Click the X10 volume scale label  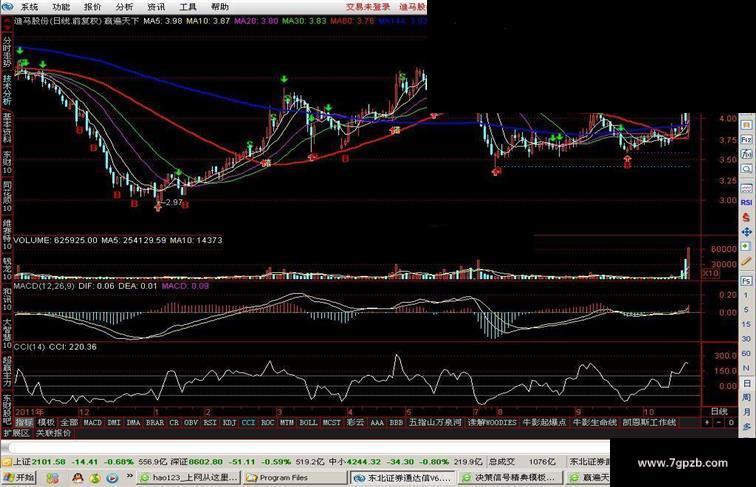(711, 273)
